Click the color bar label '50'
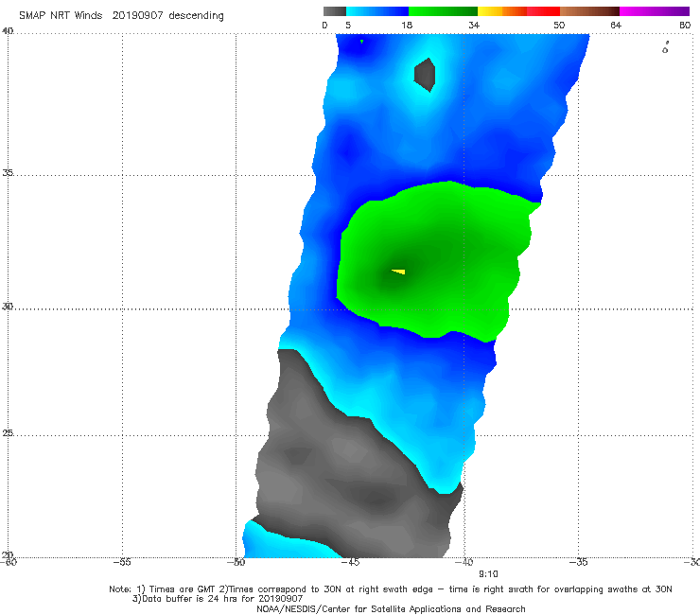 click(x=559, y=26)
